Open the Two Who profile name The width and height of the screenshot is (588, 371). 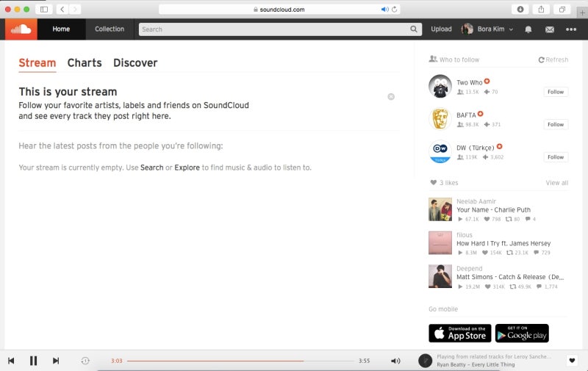point(470,82)
